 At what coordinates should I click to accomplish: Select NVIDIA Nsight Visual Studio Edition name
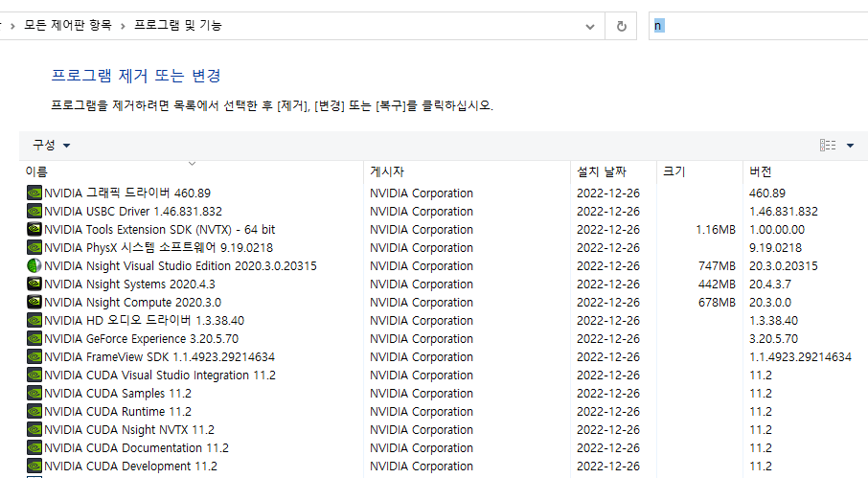(180, 266)
